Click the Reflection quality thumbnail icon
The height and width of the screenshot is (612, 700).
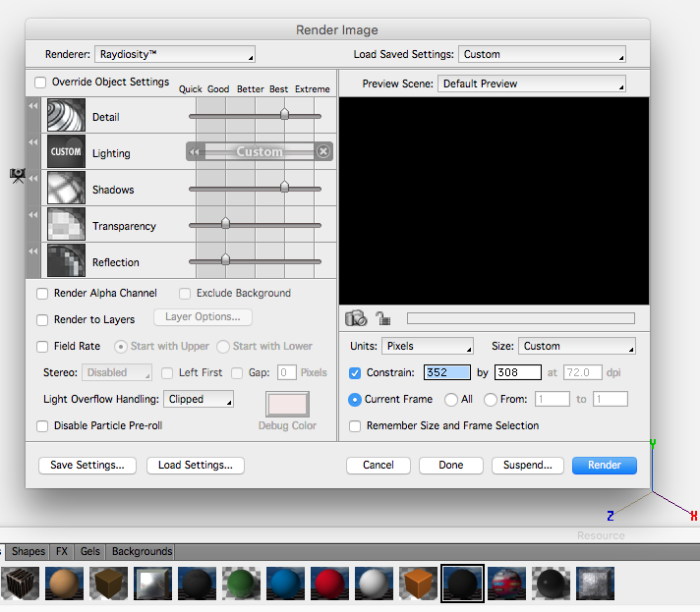[x=66, y=260]
